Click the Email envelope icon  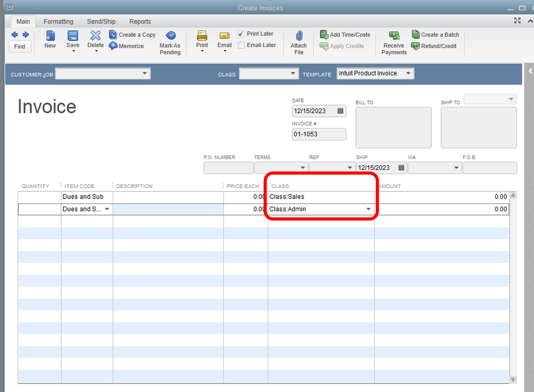[225, 36]
